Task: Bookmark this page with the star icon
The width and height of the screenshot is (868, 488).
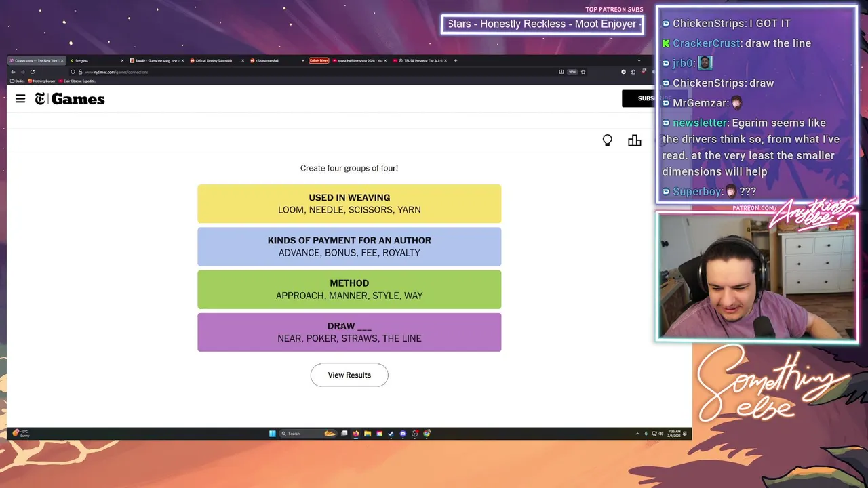Action: pos(583,72)
